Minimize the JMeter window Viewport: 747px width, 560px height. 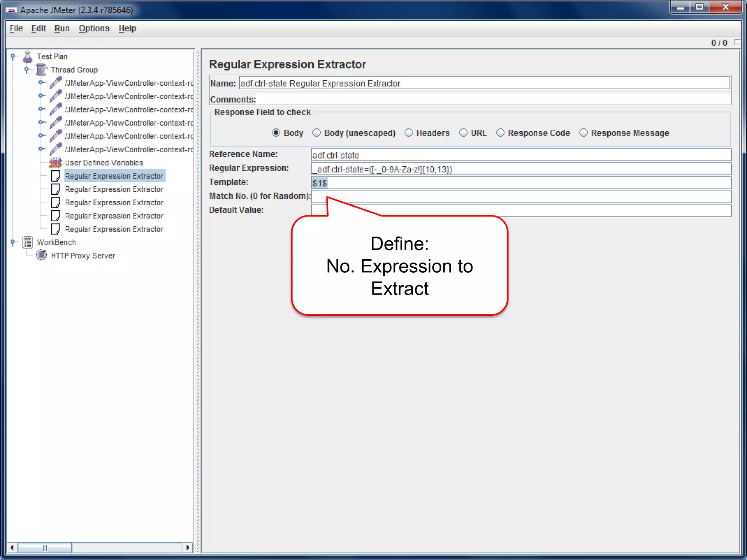click(680, 7)
